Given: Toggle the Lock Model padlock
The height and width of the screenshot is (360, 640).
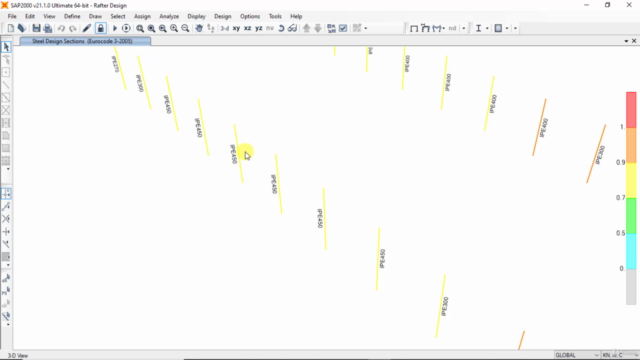Looking at the screenshot, I should (x=100, y=28).
